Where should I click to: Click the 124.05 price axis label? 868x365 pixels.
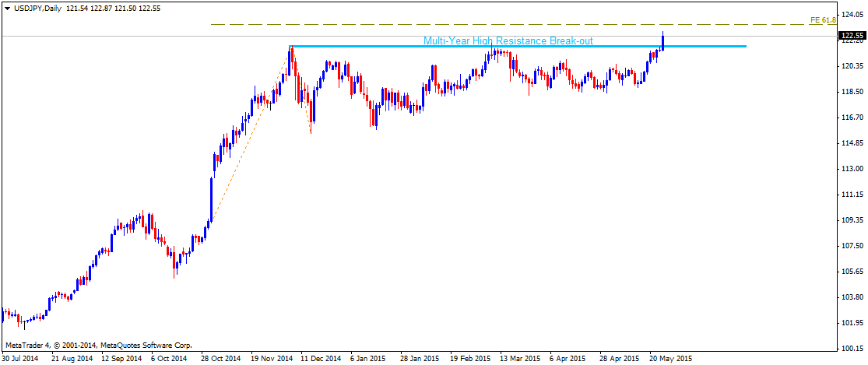click(852, 13)
